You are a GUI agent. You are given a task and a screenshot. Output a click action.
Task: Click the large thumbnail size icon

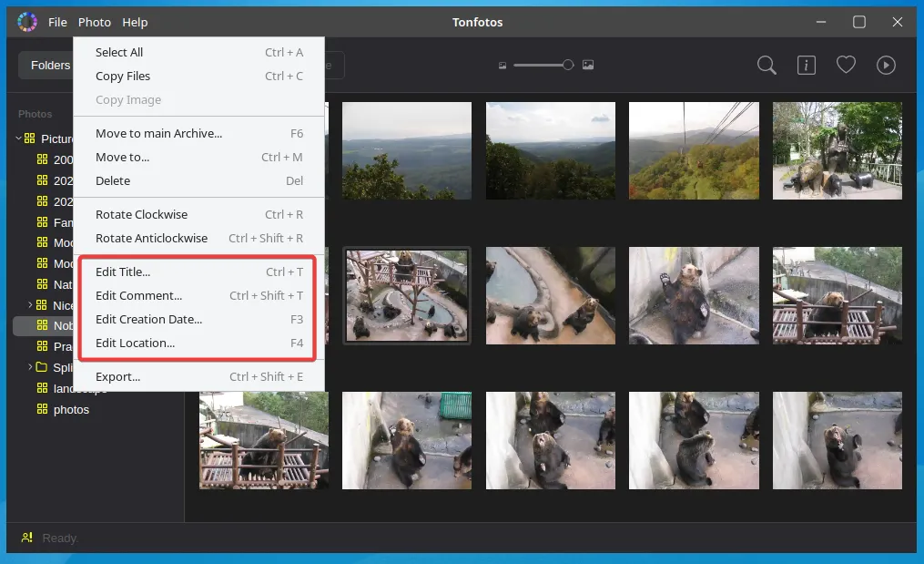tap(588, 65)
